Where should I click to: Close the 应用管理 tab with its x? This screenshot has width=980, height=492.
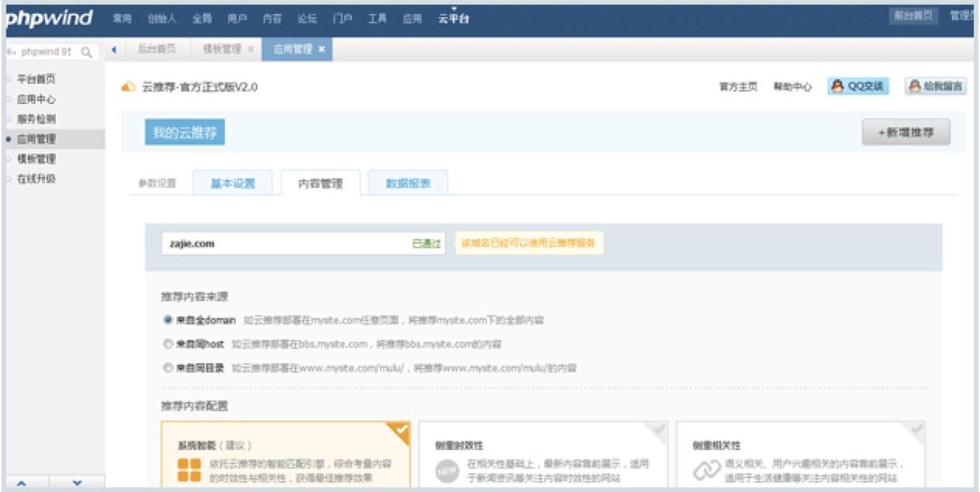tap(322, 49)
